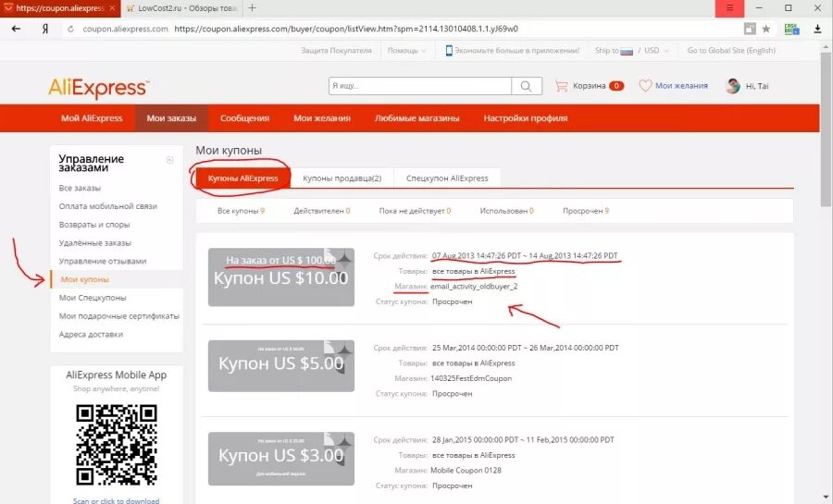Open the Ship to / USD dropdown
The height and width of the screenshot is (504, 833).
(x=631, y=50)
